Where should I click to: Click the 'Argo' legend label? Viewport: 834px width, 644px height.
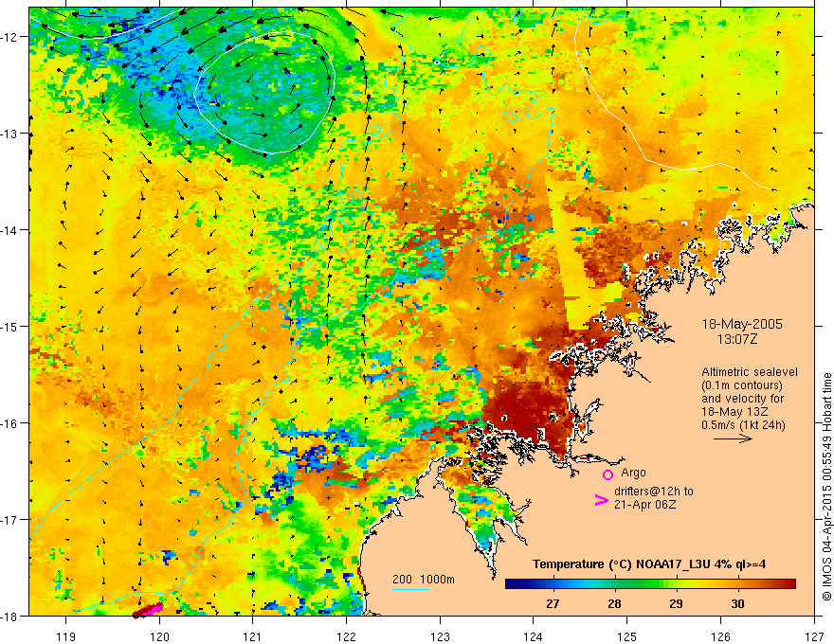(x=633, y=473)
